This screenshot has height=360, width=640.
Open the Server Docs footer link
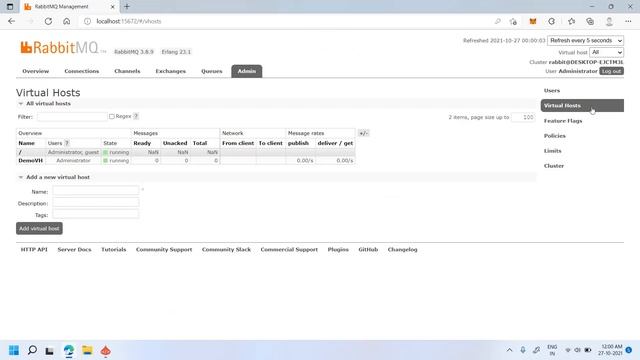(x=74, y=249)
